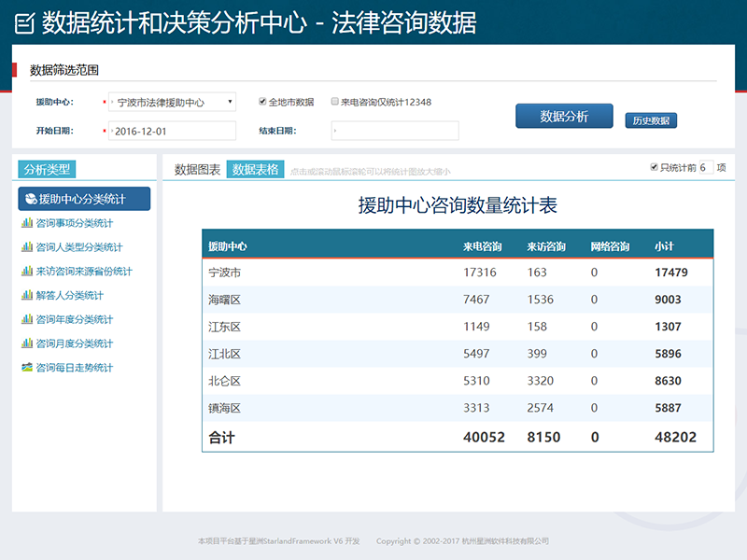Click the top-N count field showing 6

[x=706, y=167]
